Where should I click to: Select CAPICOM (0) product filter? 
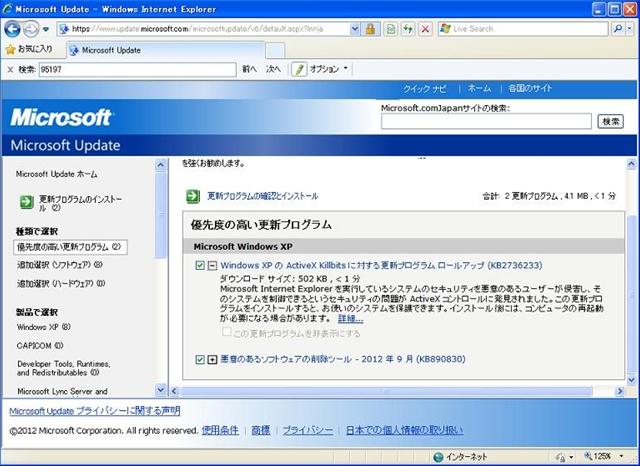40,346
